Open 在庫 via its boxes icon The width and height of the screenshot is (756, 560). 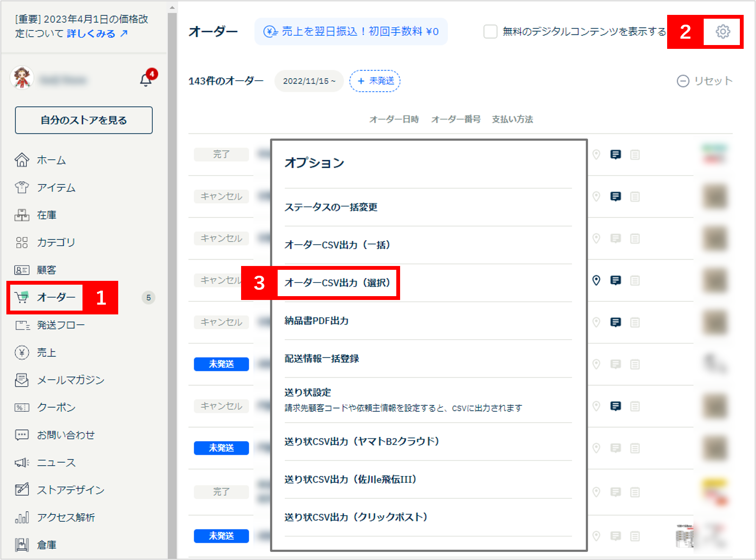point(22,215)
